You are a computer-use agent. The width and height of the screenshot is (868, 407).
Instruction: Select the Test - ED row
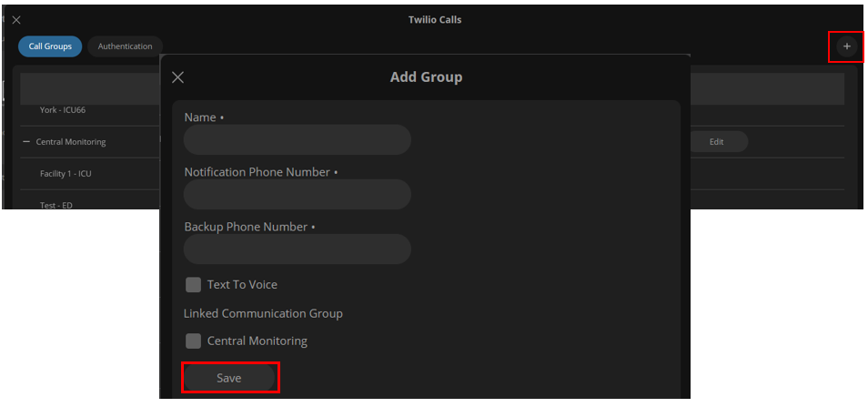coord(56,206)
